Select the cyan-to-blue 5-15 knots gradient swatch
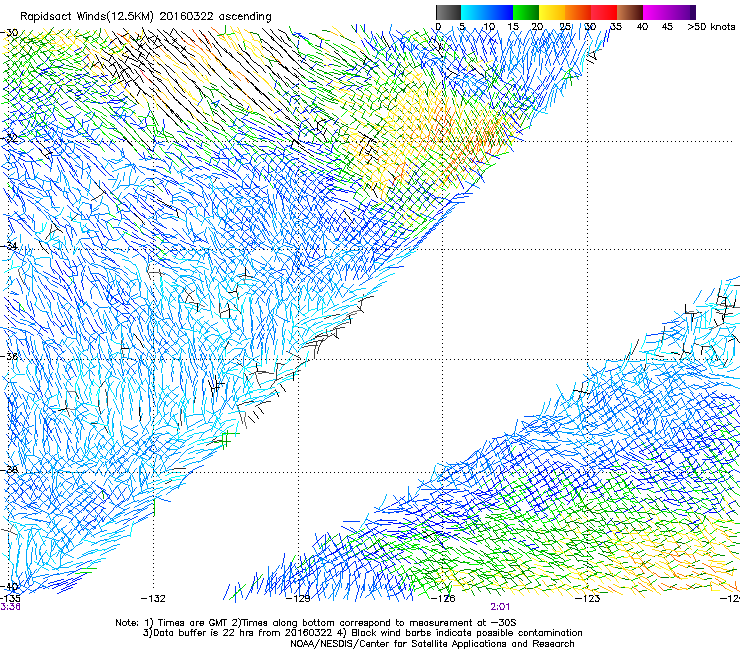This screenshot has width=740, height=650. [x=487, y=12]
